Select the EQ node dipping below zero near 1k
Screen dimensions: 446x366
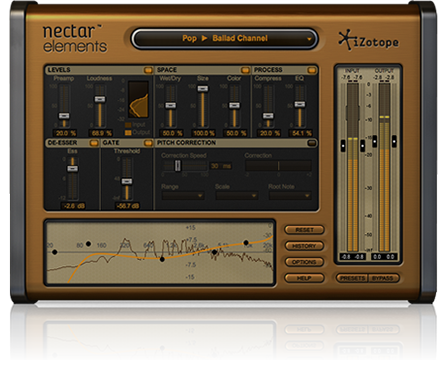pos(162,259)
